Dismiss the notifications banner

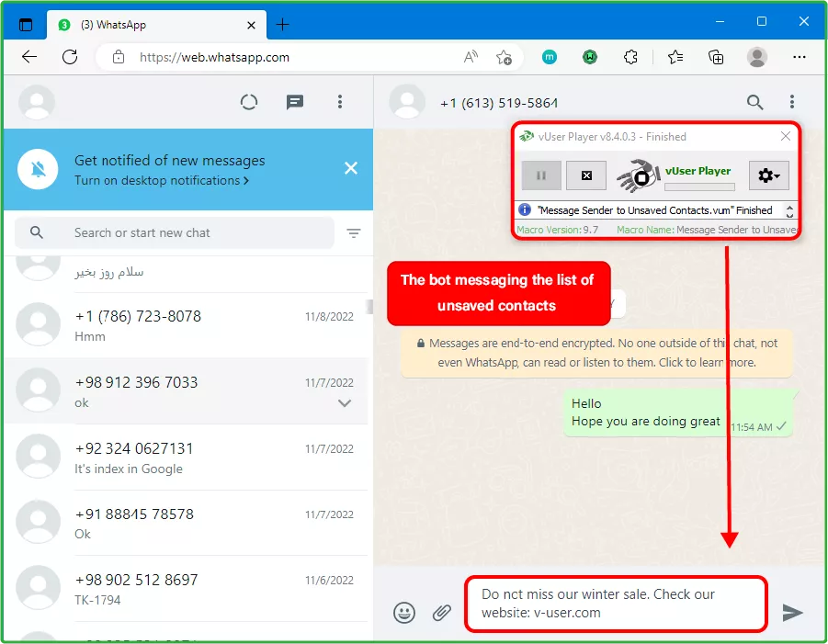[351, 168]
